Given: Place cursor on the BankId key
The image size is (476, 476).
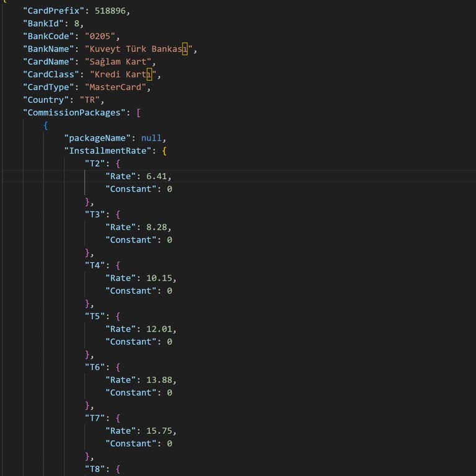Looking at the screenshot, I should 43,24.
